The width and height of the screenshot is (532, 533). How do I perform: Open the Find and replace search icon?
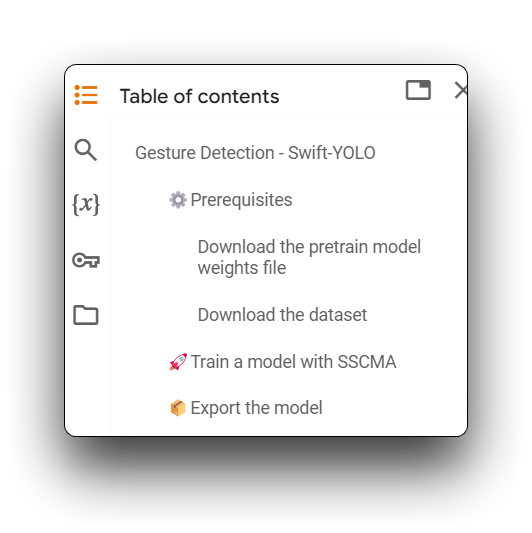pos(86,150)
